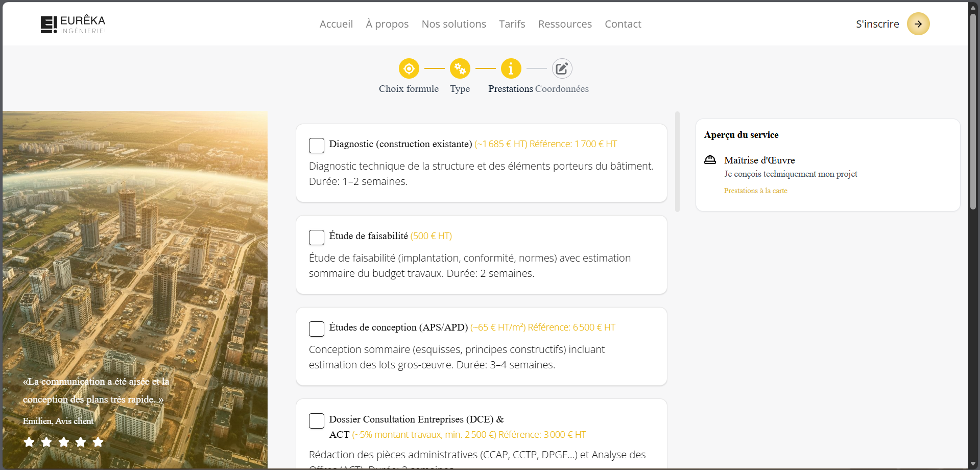Open the Nos solutions menu
The height and width of the screenshot is (470, 980).
(453, 24)
